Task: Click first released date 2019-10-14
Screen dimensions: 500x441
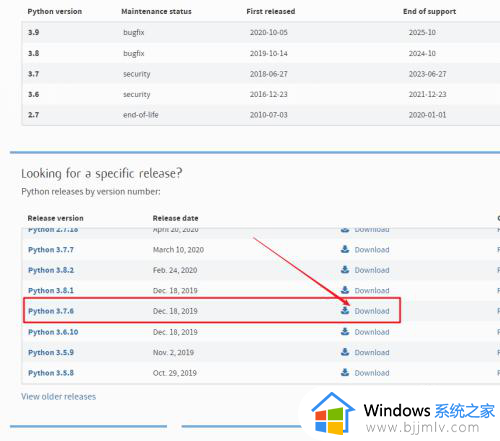Action: tap(269, 53)
